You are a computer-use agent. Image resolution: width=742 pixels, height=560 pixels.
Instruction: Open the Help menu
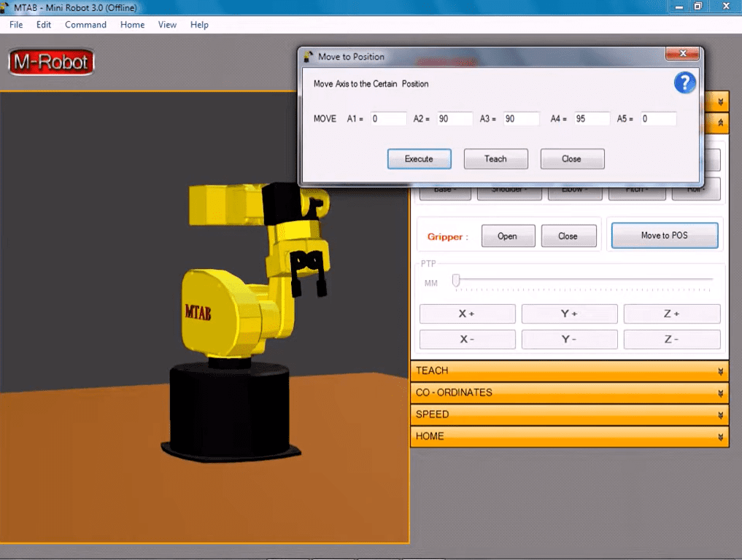click(x=199, y=25)
